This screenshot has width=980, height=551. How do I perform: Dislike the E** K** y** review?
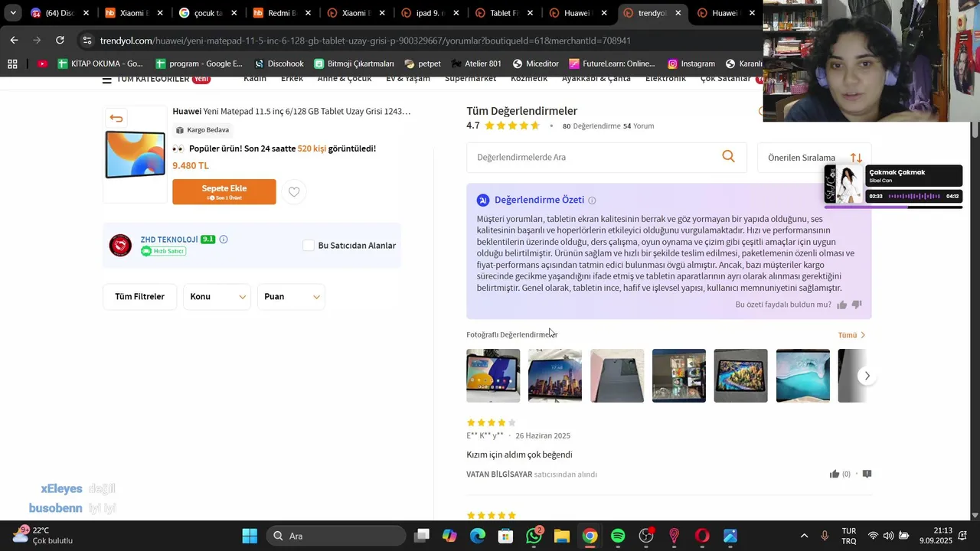click(867, 474)
